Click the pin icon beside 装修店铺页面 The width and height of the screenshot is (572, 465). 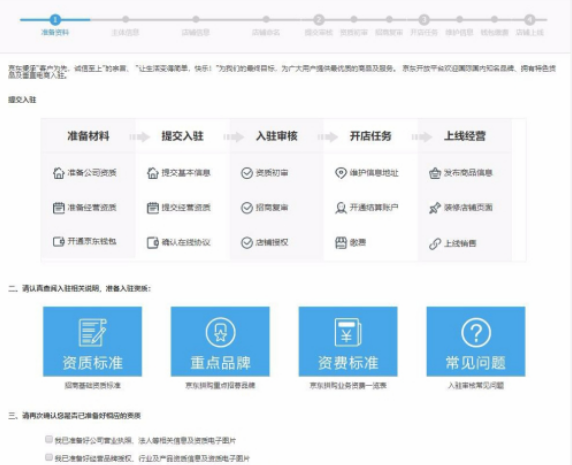click(435, 208)
